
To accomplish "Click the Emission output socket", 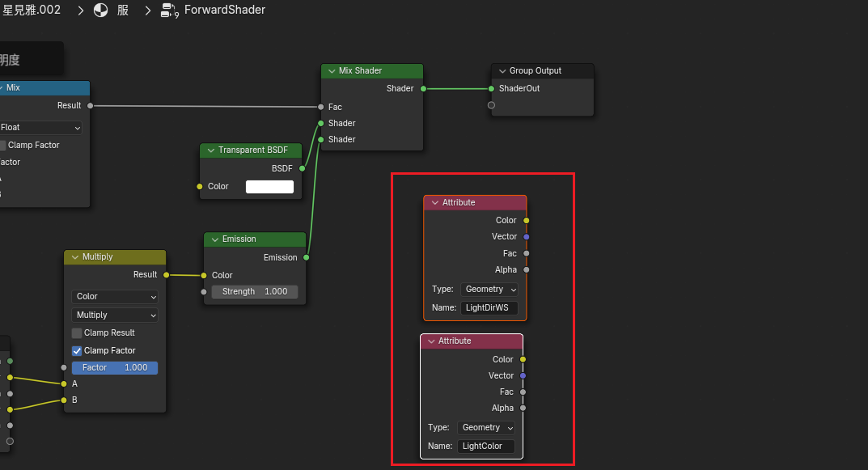I will tap(306, 257).
